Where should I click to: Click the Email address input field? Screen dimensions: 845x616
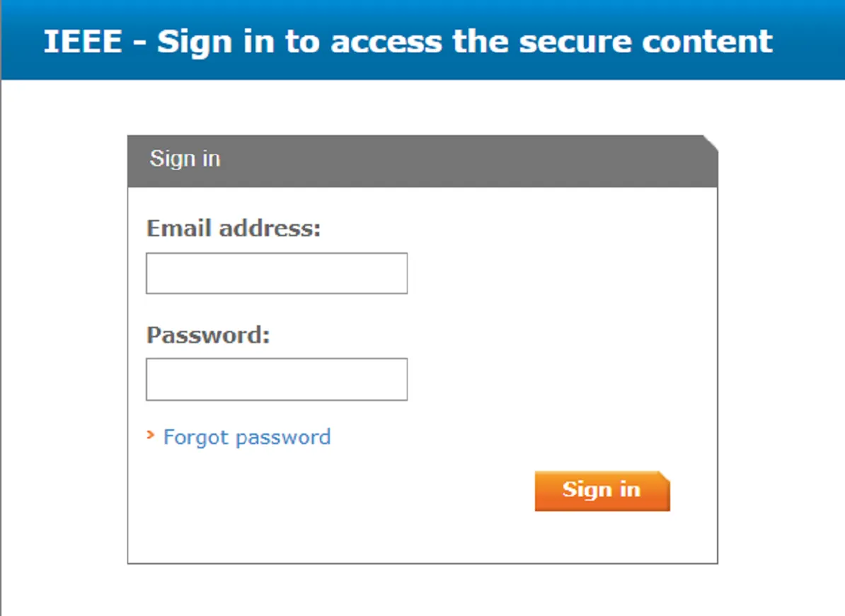pyautogui.click(x=276, y=273)
